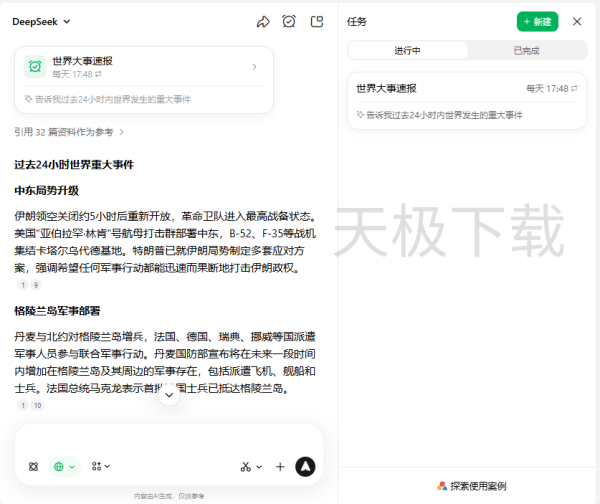The image size is (600, 504).
Task: Switch to the 已完成 tab
Action: coord(526,50)
